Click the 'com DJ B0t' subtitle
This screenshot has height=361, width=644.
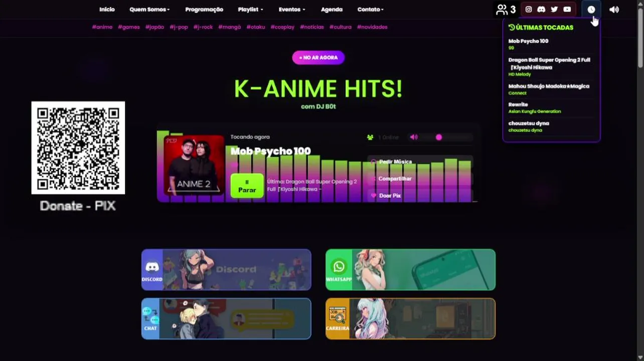[x=318, y=106]
